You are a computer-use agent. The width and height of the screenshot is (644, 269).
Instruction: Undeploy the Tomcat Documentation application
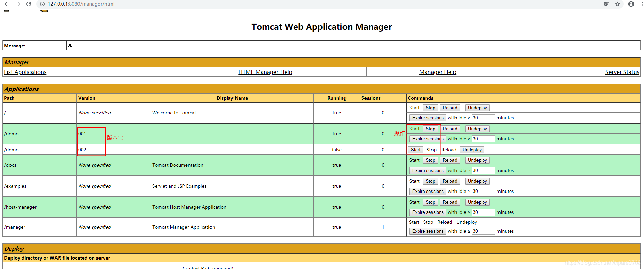point(478,160)
